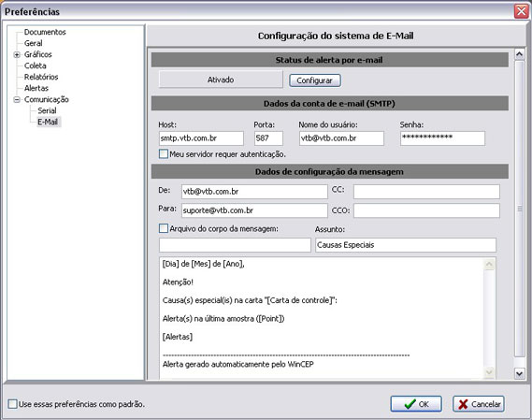Click message body scrollbar down arrow
Viewport: 532px width, 420px height.
(489, 372)
